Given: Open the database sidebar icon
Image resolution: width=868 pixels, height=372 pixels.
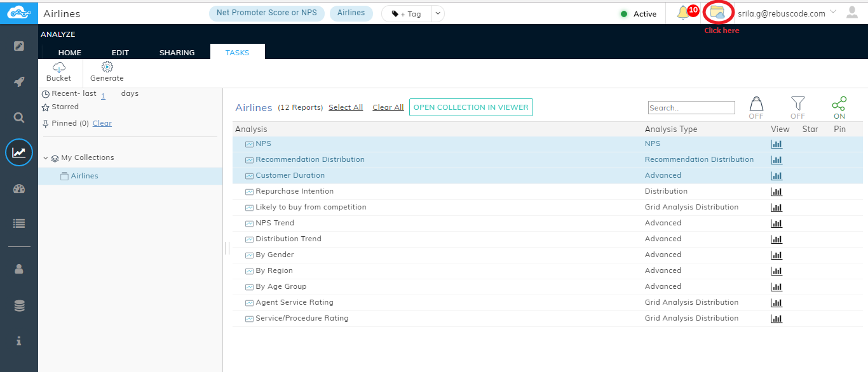Looking at the screenshot, I should pyautogui.click(x=19, y=306).
